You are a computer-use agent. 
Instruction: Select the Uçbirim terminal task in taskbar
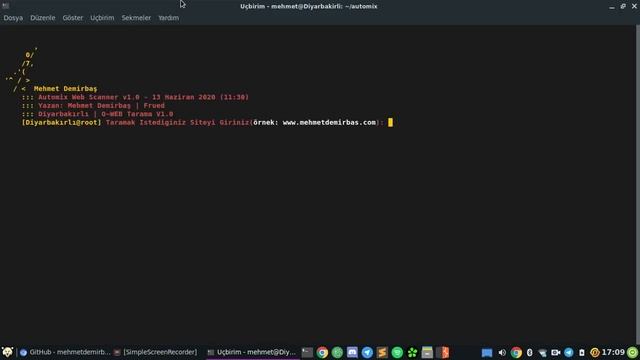(x=251, y=352)
